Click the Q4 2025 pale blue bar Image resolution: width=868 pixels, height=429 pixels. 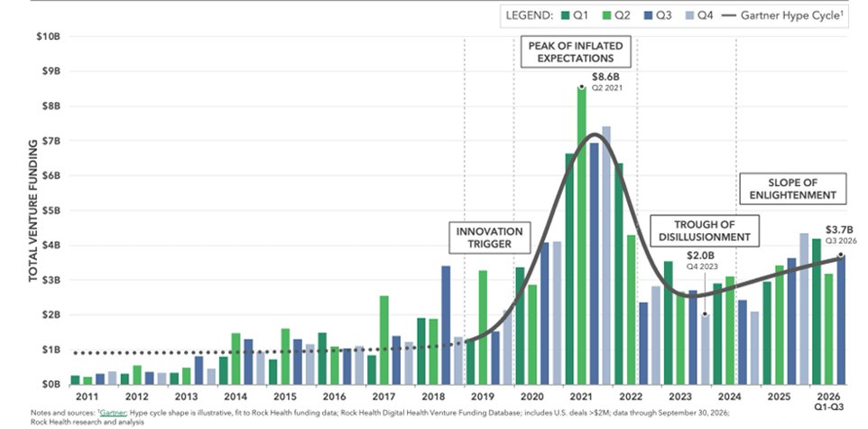(804, 309)
